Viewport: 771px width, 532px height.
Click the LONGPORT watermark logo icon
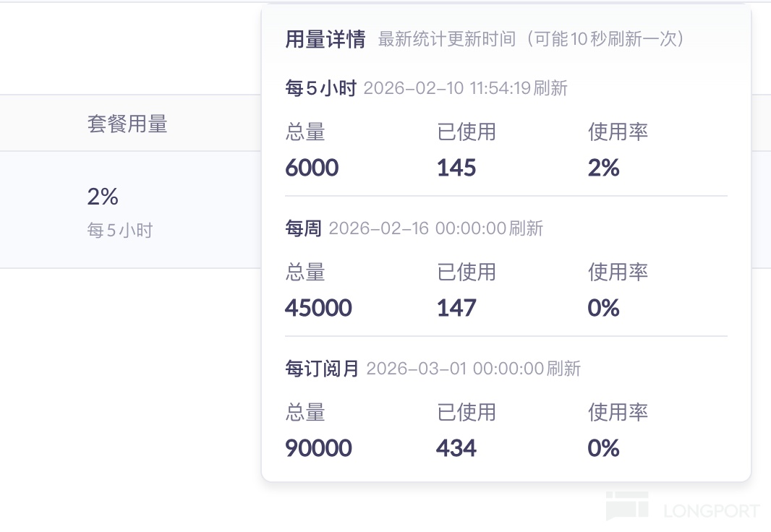point(627,506)
